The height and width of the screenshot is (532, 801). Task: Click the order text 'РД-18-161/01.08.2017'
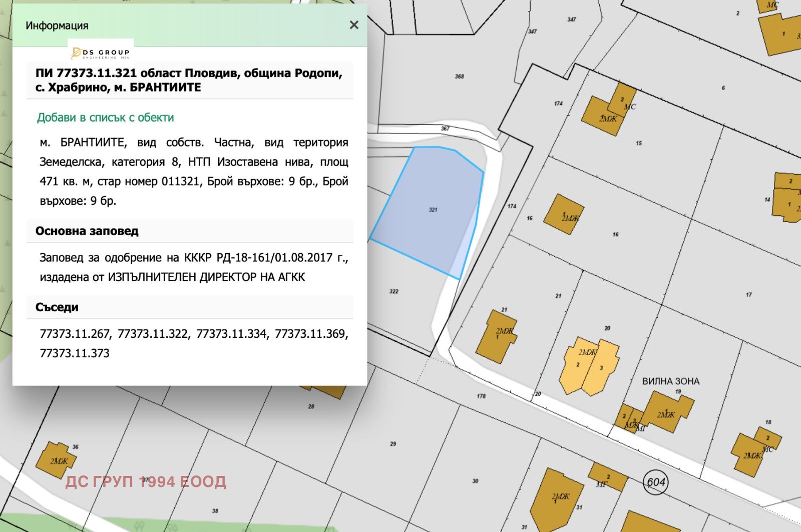[274, 258]
